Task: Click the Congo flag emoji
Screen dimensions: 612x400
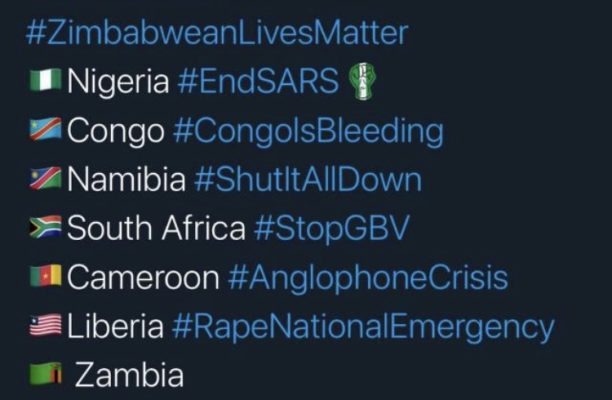Action: click(47, 131)
